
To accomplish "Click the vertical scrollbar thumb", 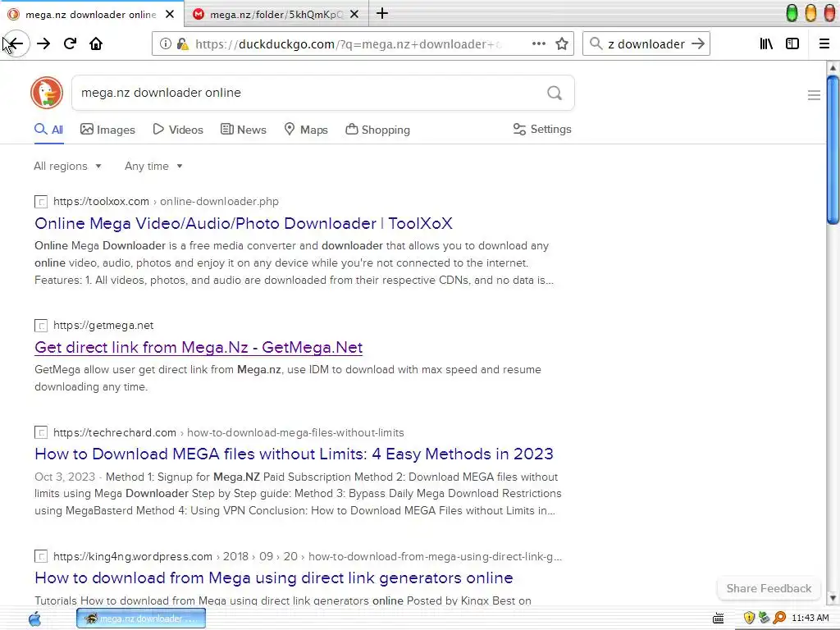I will coord(832,150).
